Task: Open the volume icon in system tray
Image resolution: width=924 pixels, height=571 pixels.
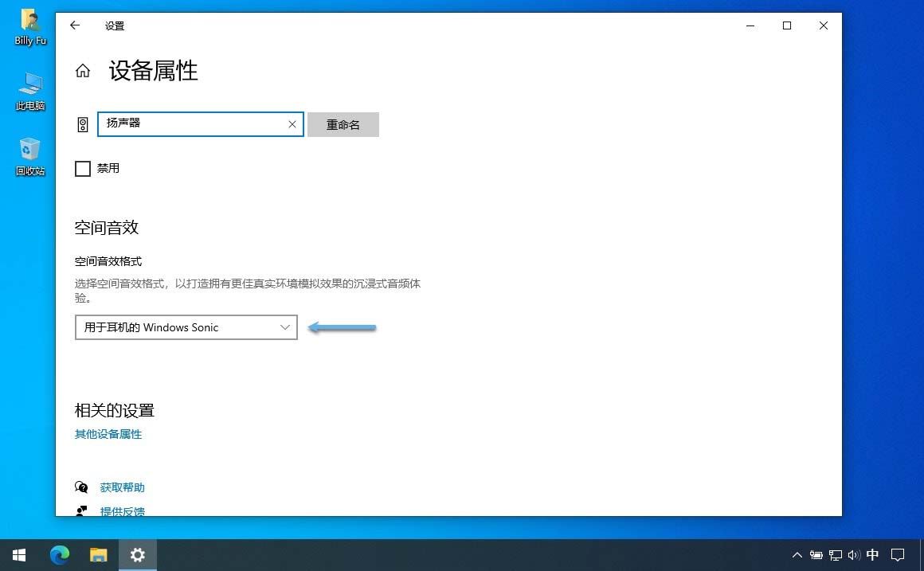Action: [854, 555]
